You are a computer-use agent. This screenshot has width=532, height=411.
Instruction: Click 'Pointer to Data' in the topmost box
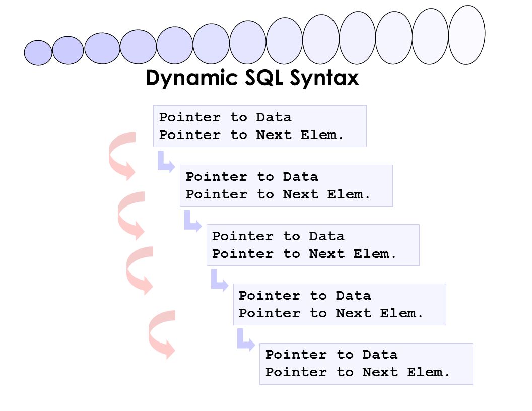pyautogui.click(x=225, y=117)
